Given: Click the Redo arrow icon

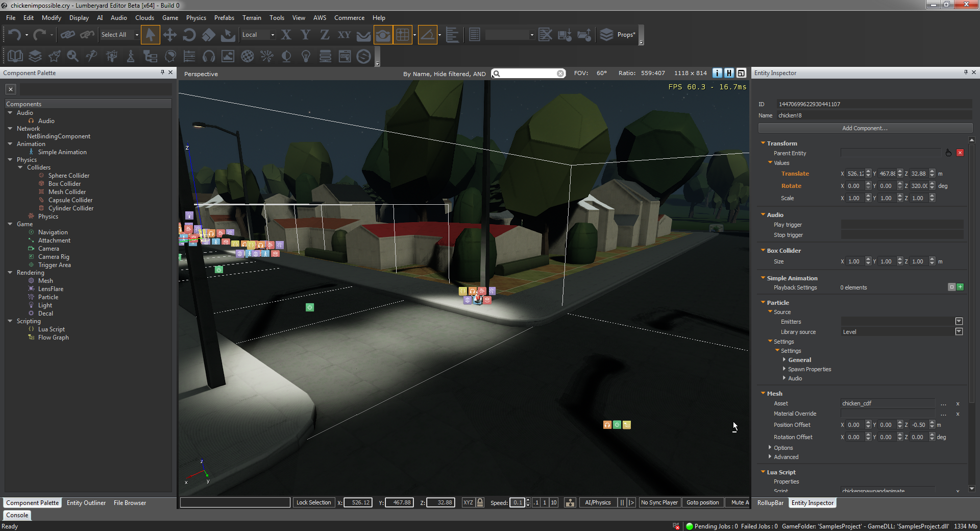Looking at the screenshot, I should pos(39,35).
